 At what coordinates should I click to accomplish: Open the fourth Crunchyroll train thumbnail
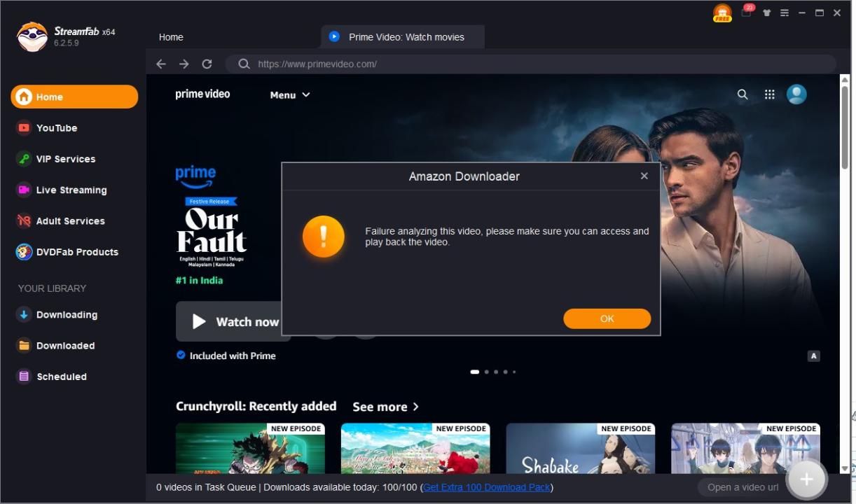point(745,449)
